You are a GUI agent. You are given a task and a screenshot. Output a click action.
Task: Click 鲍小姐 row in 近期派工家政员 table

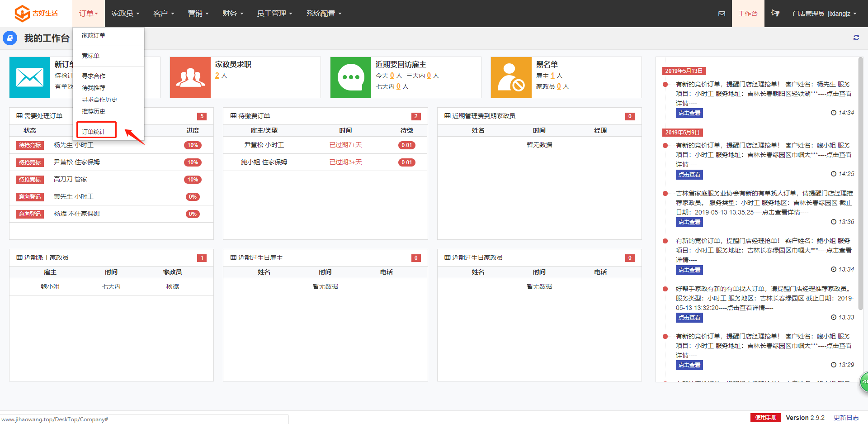click(x=111, y=286)
